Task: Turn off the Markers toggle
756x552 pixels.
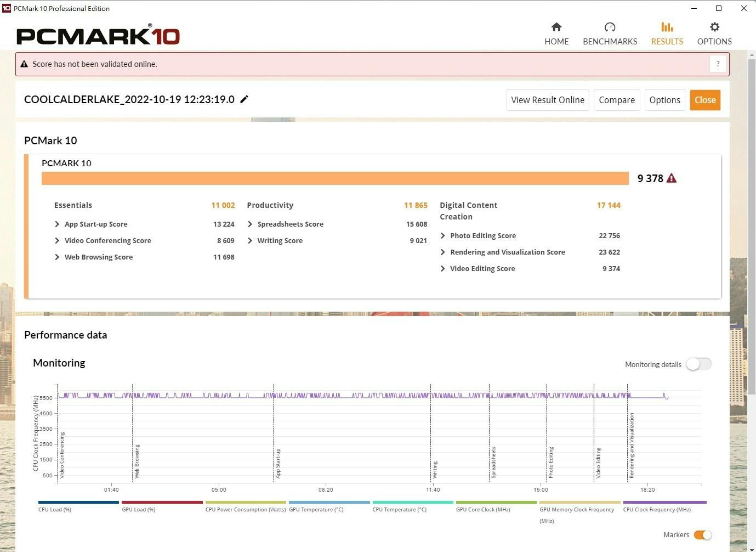Action: (x=702, y=535)
